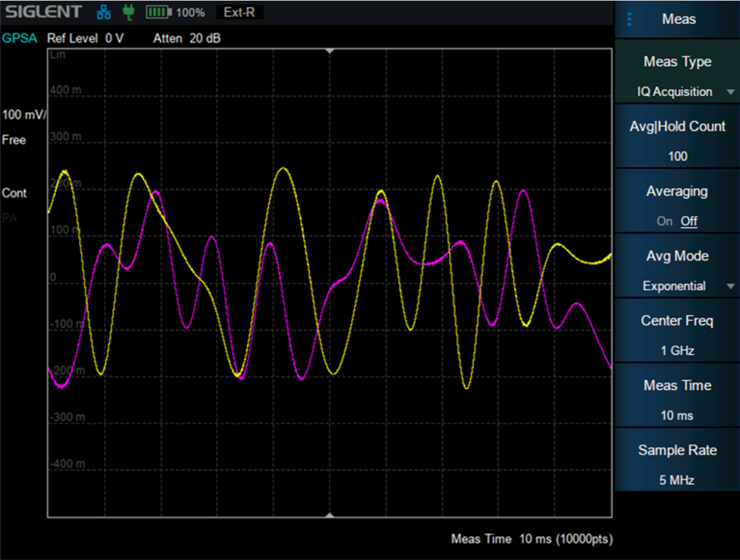Select the Off option under Averaging

[x=689, y=221]
